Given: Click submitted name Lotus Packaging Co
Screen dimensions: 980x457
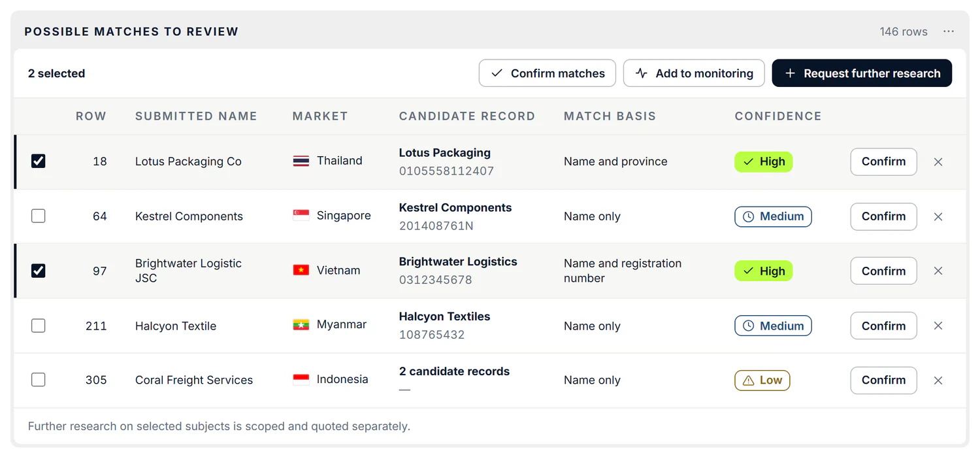Looking at the screenshot, I should (x=188, y=161).
